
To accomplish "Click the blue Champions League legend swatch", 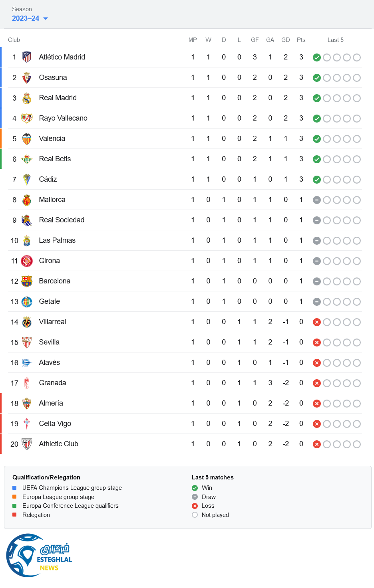I will pyautogui.click(x=14, y=488).
